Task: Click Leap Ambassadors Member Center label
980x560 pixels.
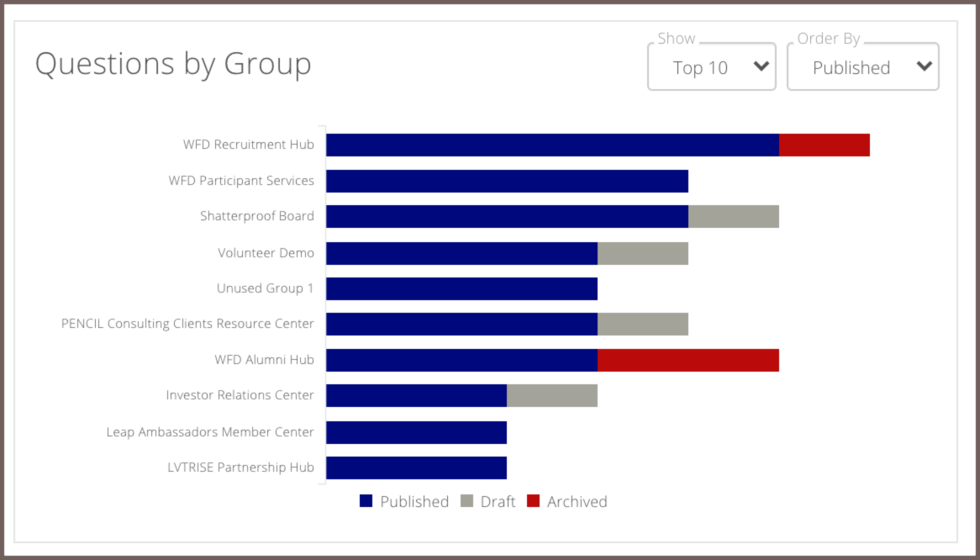Action: [x=210, y=432]
